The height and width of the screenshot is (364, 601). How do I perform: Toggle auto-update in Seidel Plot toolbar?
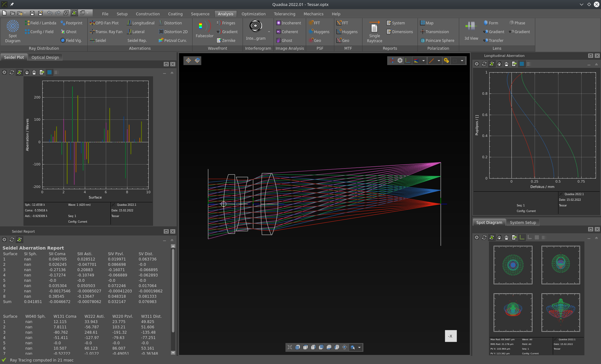click(x=19, y=72)
